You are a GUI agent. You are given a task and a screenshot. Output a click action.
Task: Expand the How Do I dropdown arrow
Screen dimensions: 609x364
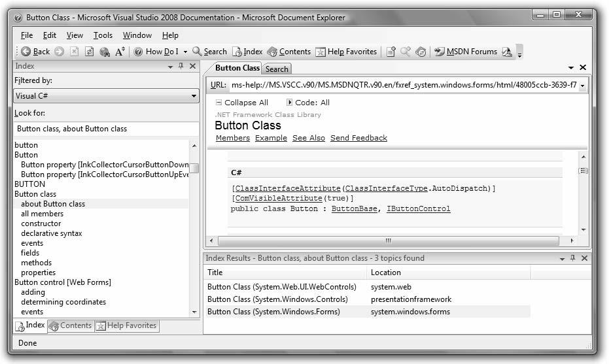tap(185, 52)
